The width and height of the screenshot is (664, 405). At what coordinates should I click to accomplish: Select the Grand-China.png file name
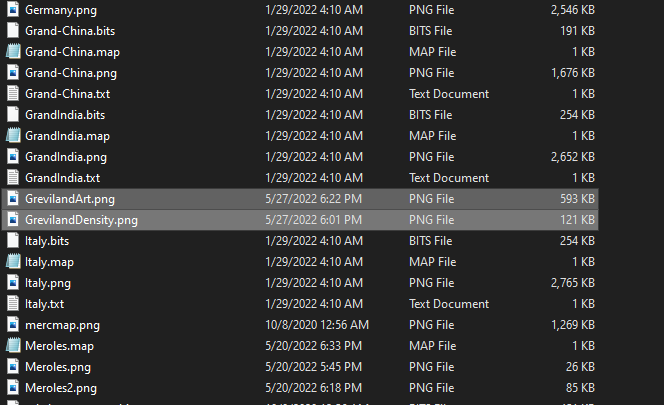tap(70, 72)
